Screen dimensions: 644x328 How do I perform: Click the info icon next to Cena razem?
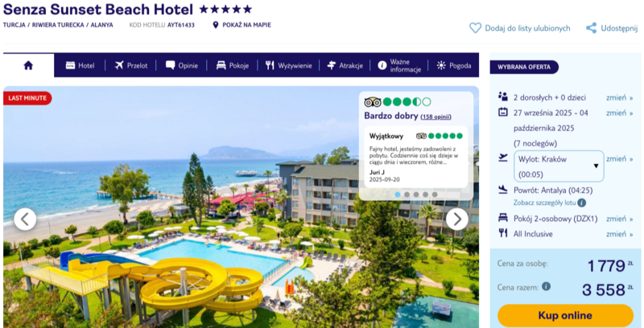click(x=546, y=286)
